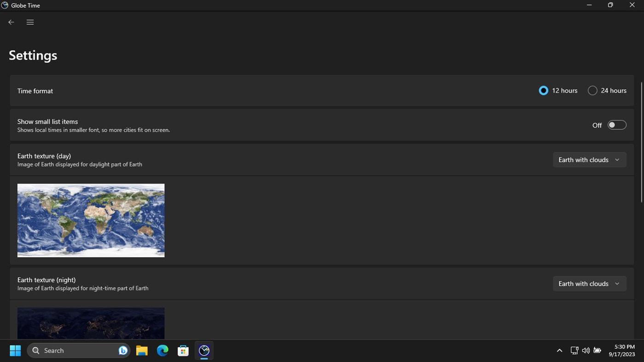Open Globe Time in the taskbar
Image resolution: width=644 pixels, height=362 pixels.
tap(204, 351)
